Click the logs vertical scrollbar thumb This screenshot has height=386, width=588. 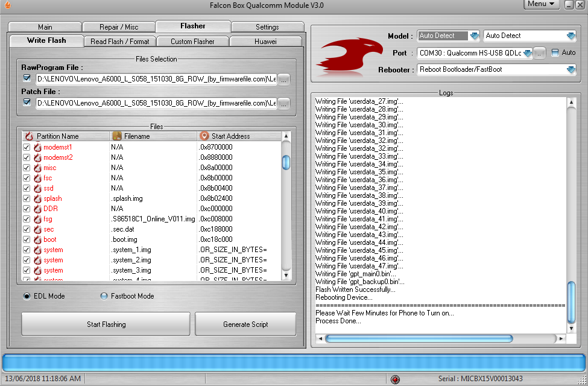pos(571,302)
